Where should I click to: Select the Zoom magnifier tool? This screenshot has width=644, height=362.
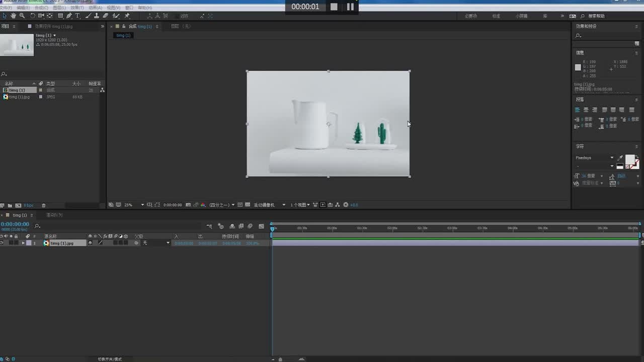(22, 16)
